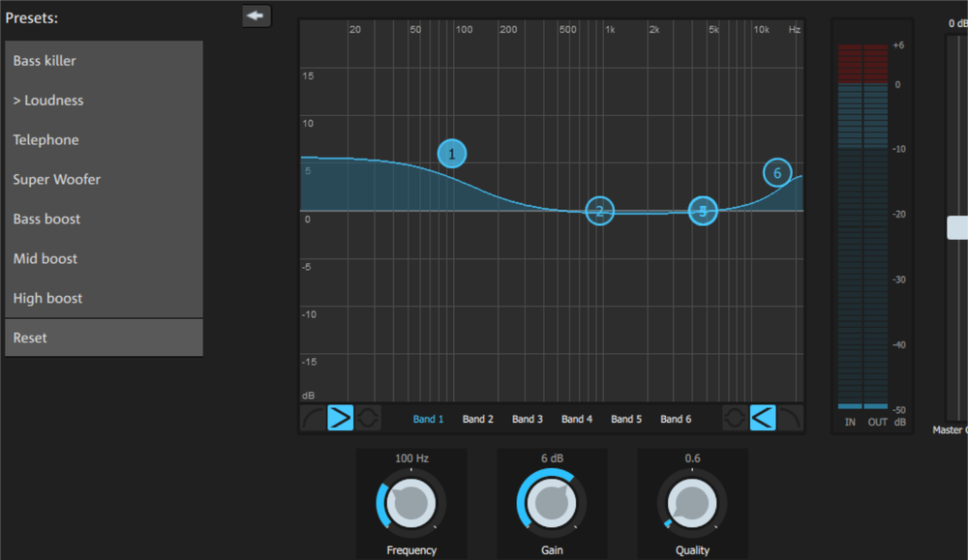Viewport: 968px width, 560px height.
Task: Switch to the Band 4 tab
Action: pyautogui.click(x=577, y=419)
